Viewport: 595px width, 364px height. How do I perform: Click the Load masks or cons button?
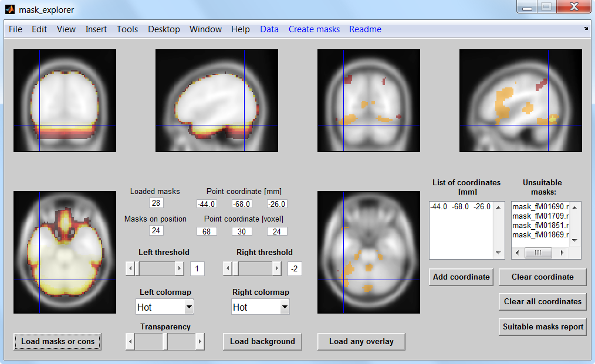pyautogui.click(x=57, y=341)
